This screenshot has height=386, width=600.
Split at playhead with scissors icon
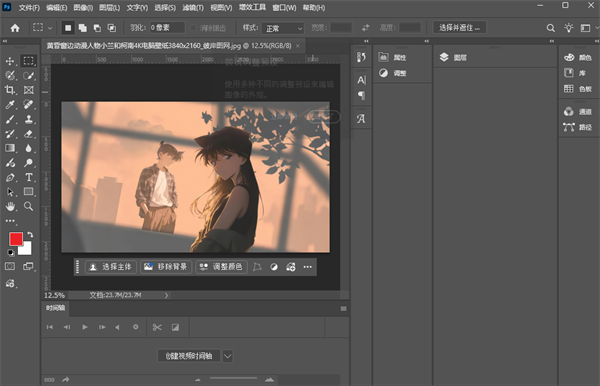(157, 327)
